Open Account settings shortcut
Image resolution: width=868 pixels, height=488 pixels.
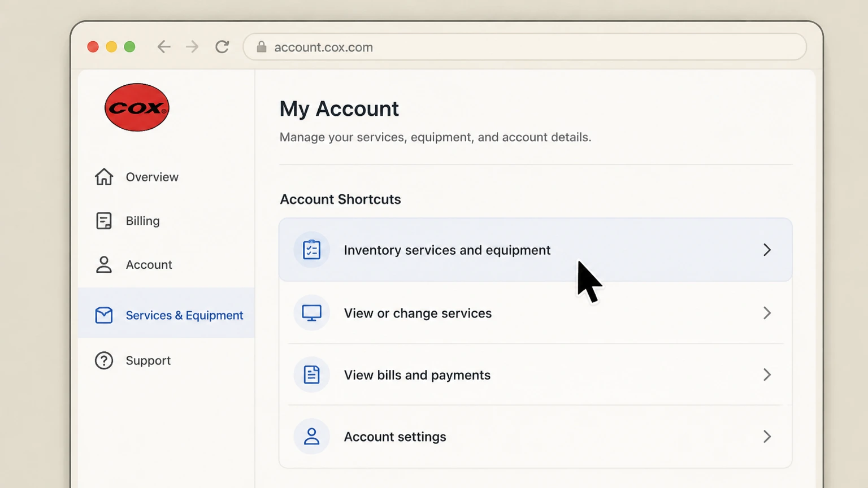click(536, 437)
